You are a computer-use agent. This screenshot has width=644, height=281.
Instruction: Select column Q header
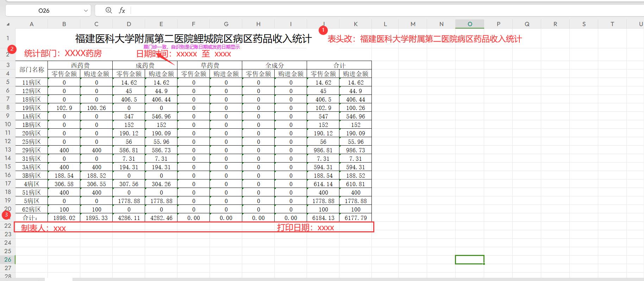(527, 24)
